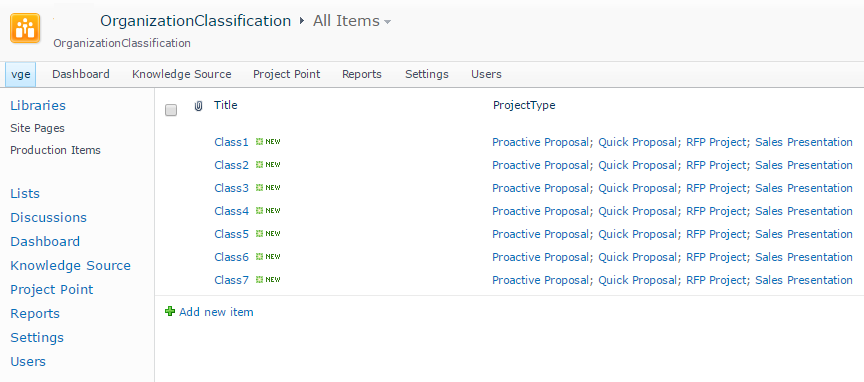Click the orange site logo icon
This screenshot has height=382, width=864.
pyautogui.click(x=25, y=28)
